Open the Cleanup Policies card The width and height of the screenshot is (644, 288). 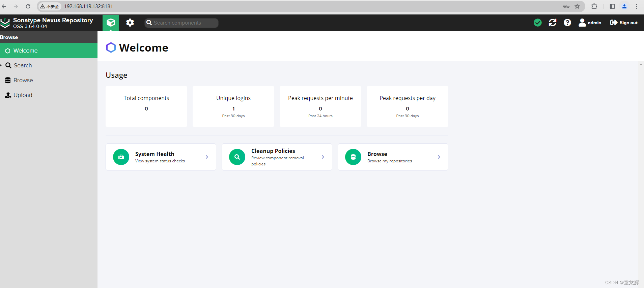click(x=277, y=157)
